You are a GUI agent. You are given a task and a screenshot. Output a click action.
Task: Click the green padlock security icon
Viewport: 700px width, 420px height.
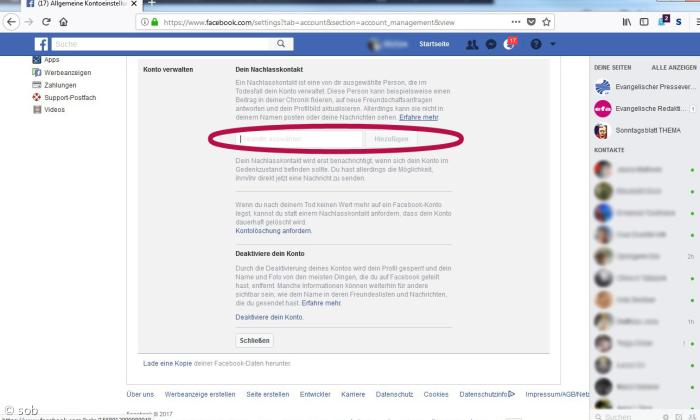pyautogui.click(x=155, y=22)
